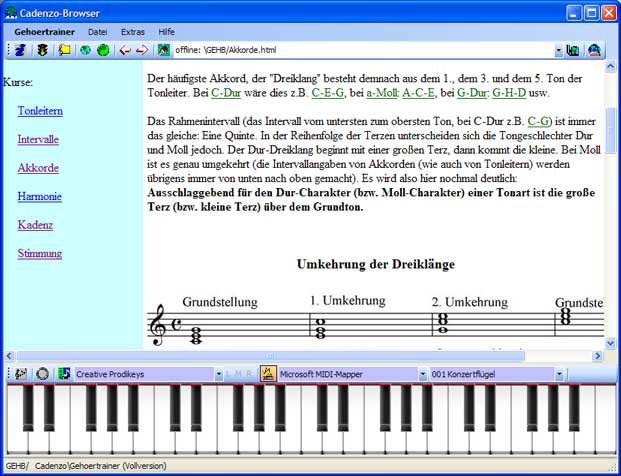Viewport: 621px width, 476px height.
Task: Click the round metronome icon in MIDI toolbar
Action: pos(42,374)
